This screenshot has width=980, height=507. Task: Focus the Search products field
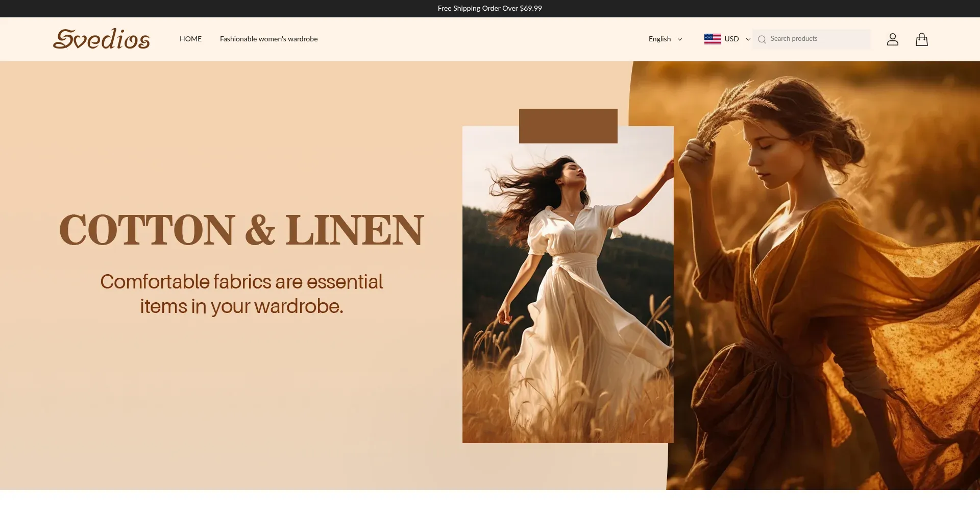[817, 39]
